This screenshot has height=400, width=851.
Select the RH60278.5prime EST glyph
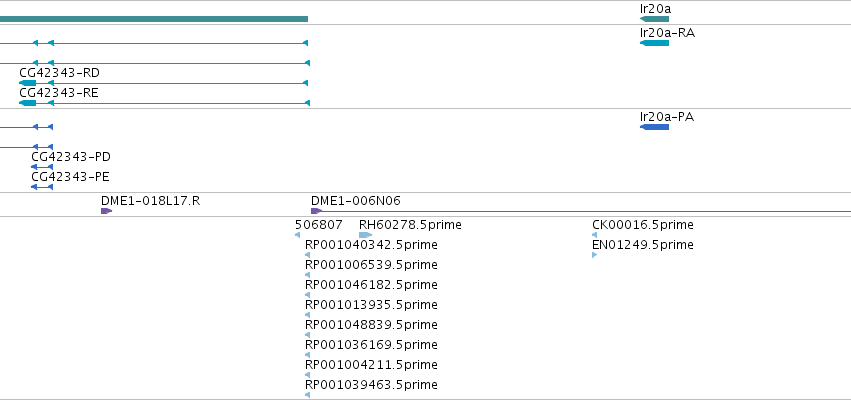click(x=365, y=235)
